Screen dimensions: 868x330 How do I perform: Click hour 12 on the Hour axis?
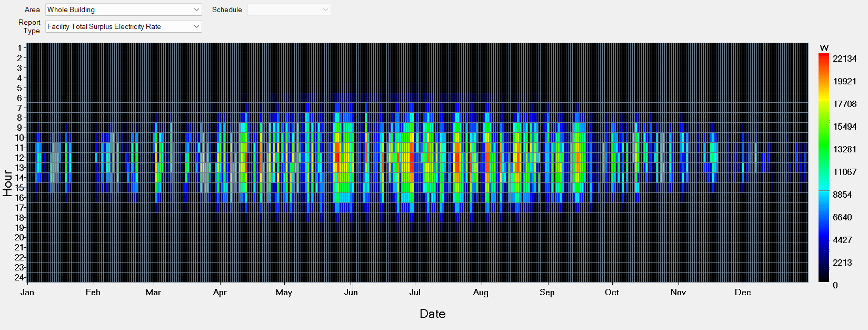pos(19,158)
